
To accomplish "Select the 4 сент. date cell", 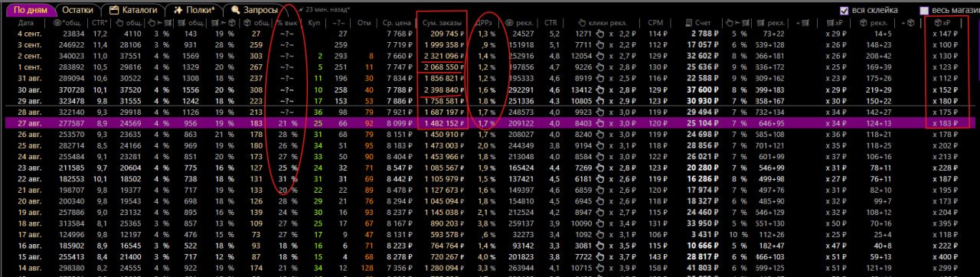I will coord(31,34).
